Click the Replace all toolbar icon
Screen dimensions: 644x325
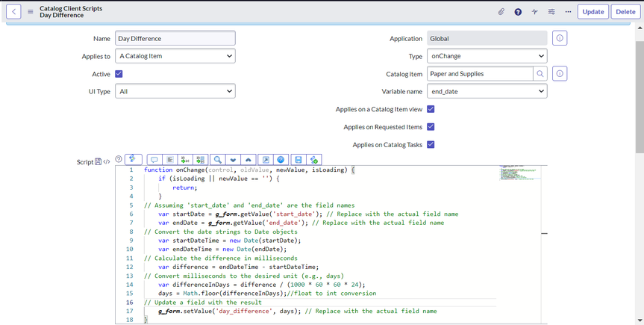(x=201, y=160)
